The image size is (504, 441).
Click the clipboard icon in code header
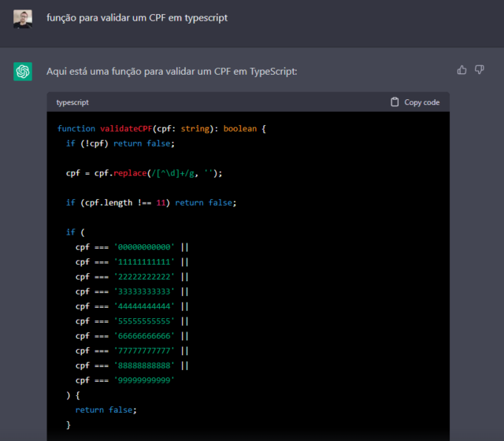395,102
